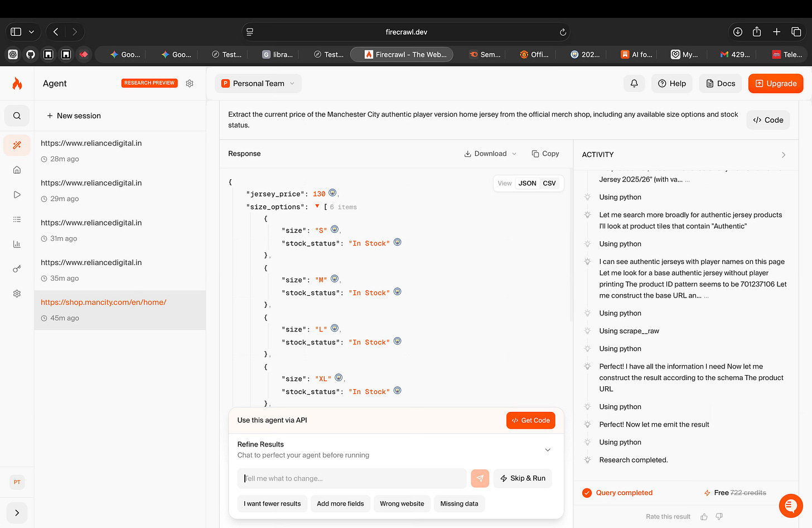The width and height of the screenshot is (812, 528).
Task: Open the notifications bell
Action: coord(634,83)
